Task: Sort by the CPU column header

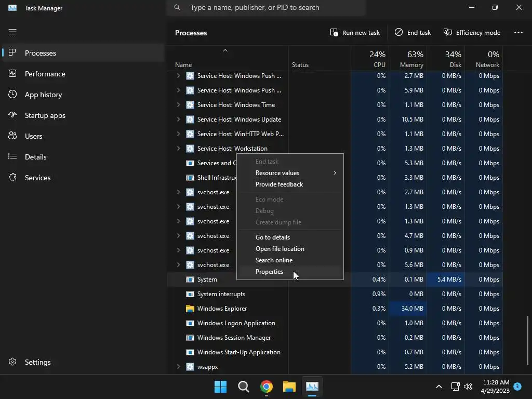Action: pyautogui.click(x=370, y=59)
